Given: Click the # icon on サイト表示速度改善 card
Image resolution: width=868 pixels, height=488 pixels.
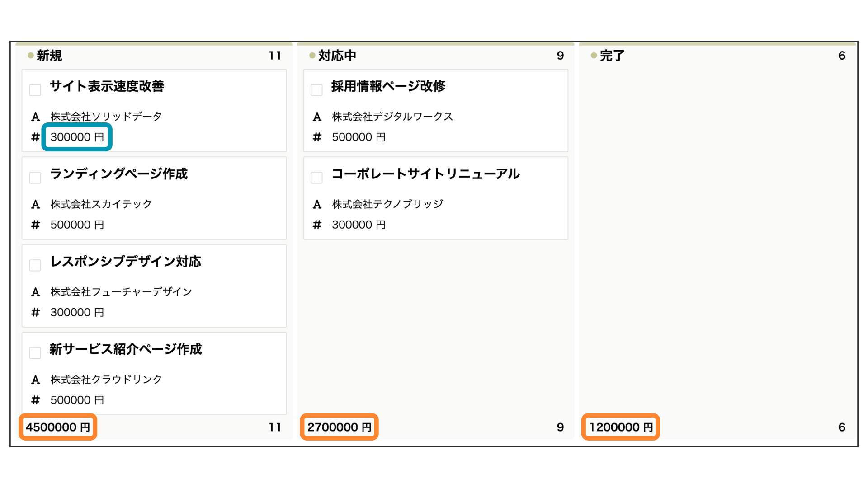Looking at the screenshot, I should click(36, 137).
